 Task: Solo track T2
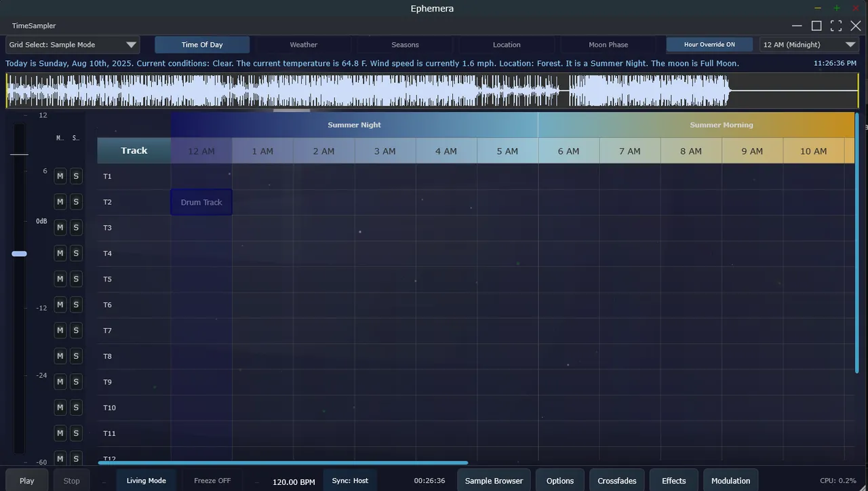pos(76,202)
